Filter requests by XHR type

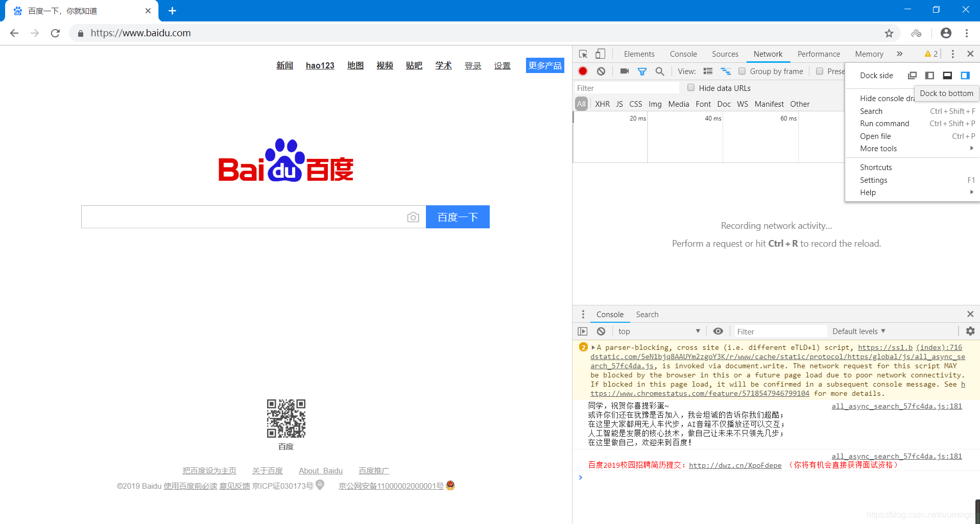click(603, 104)
